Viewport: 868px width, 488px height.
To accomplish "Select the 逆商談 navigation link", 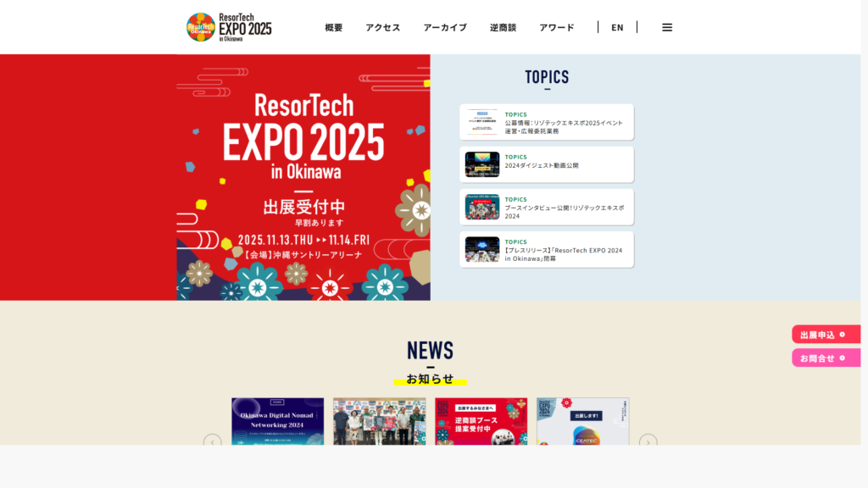I will point(503,27).
